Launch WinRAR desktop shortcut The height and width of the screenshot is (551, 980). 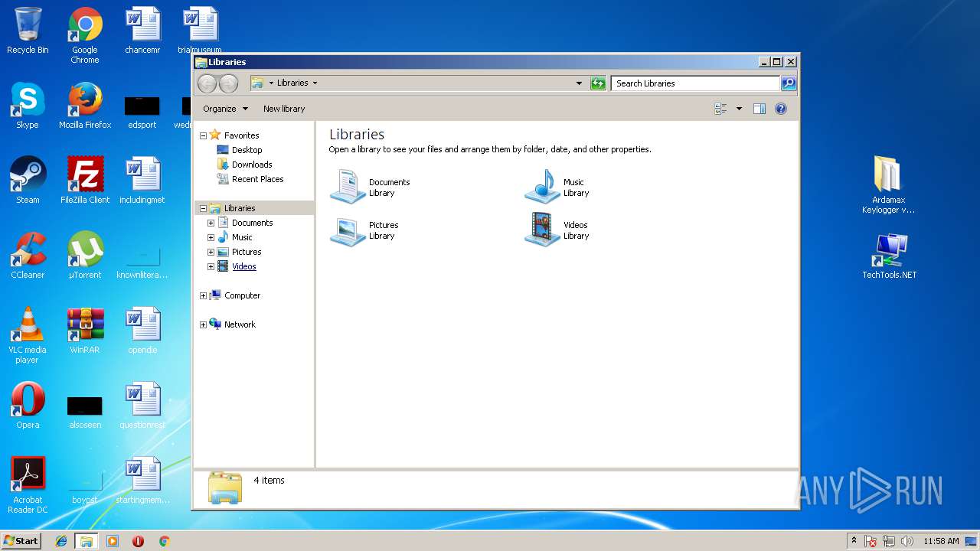pos(85,331)
